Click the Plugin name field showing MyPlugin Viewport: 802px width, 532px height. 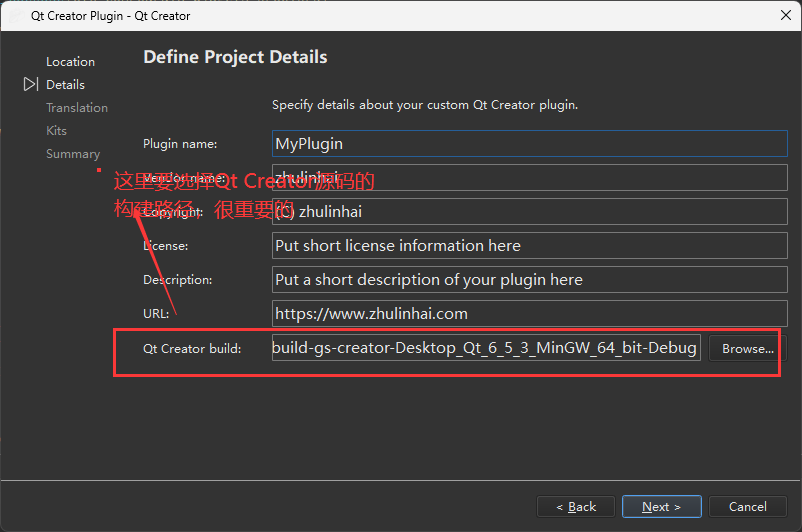pos(529,144)
